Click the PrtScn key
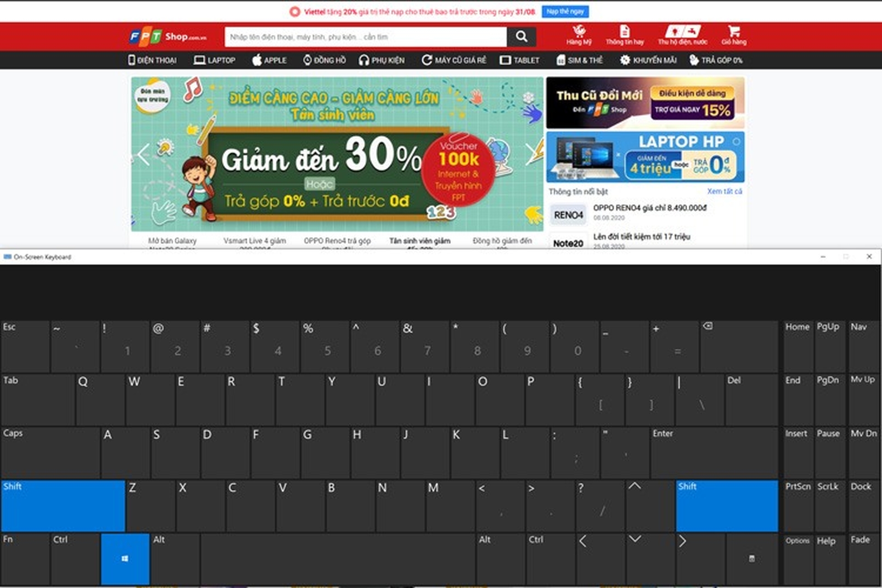This screenshot has width=882, height=588. pyautogui.click(x=798, y=506)
